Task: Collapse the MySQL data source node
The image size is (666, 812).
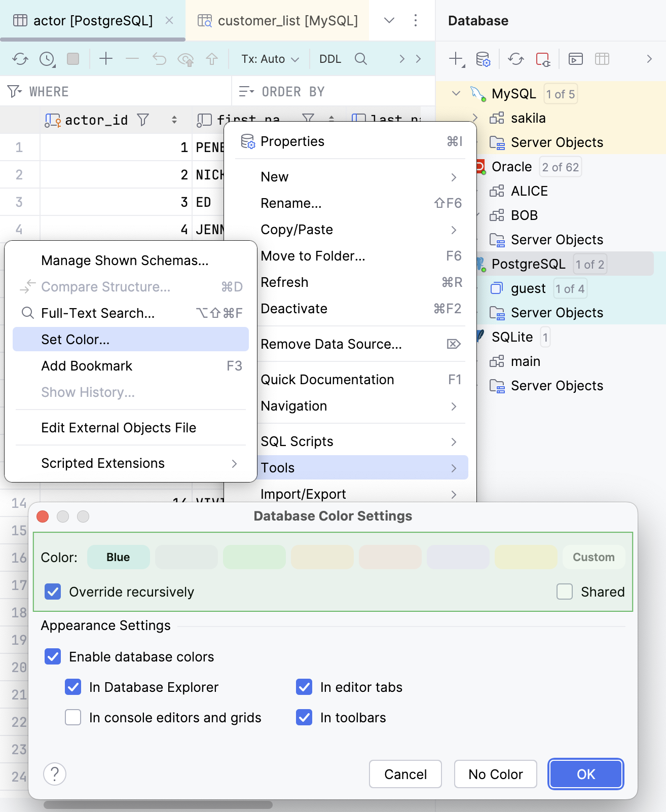Action: [x=456, y=94]
